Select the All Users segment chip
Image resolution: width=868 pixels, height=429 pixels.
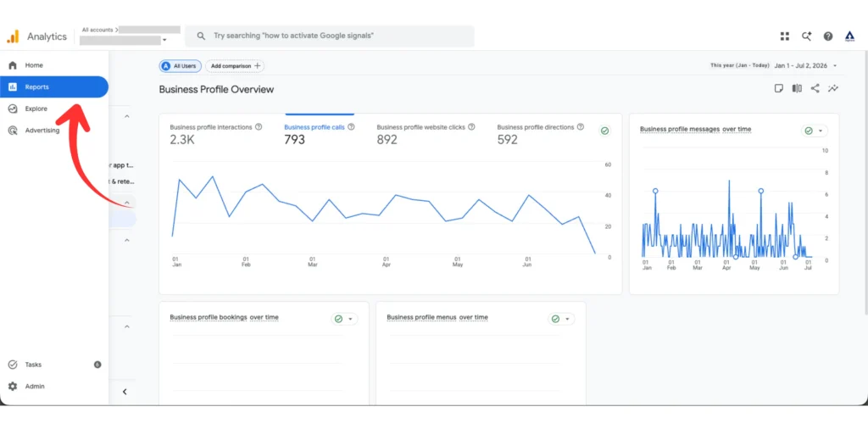(180, 66)
